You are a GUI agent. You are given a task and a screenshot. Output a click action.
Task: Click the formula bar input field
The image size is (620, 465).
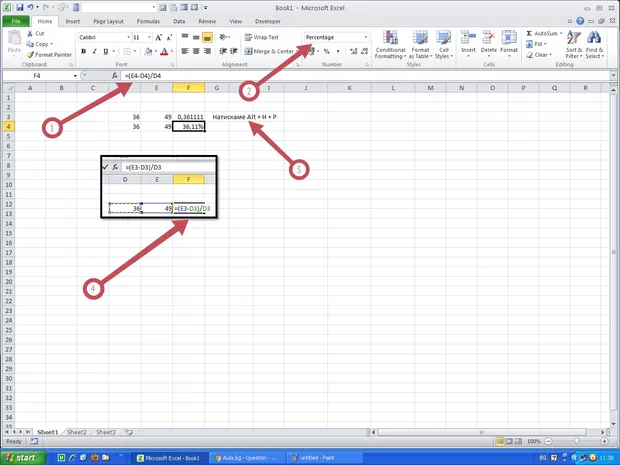click(364, 76)
